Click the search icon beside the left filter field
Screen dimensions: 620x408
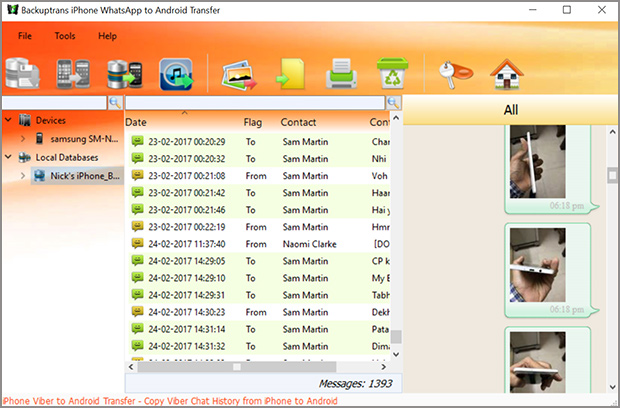click(x=115, y=103)
